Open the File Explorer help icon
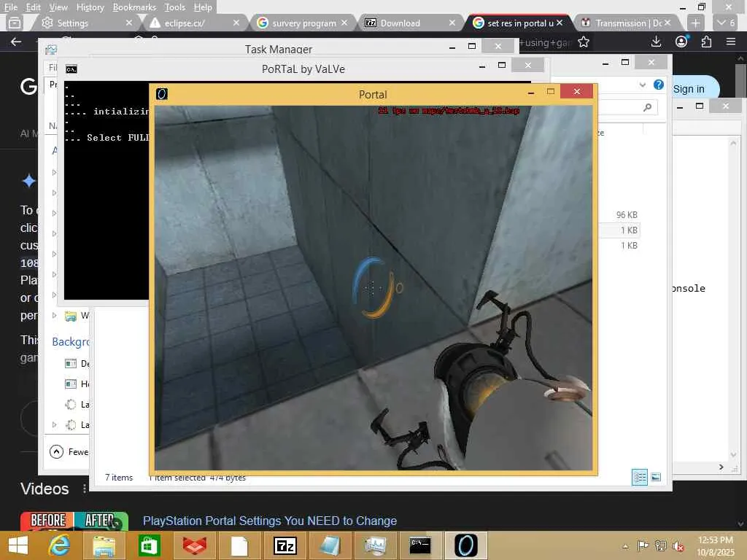747x560 pixels. pos(659,85)
